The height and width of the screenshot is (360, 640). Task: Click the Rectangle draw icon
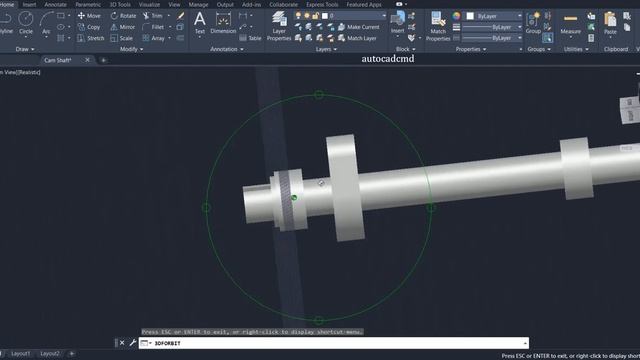[x=61, y=16]
